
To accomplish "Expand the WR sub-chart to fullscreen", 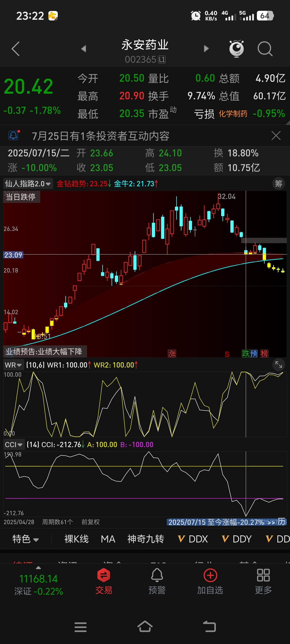I will (278, 365).
